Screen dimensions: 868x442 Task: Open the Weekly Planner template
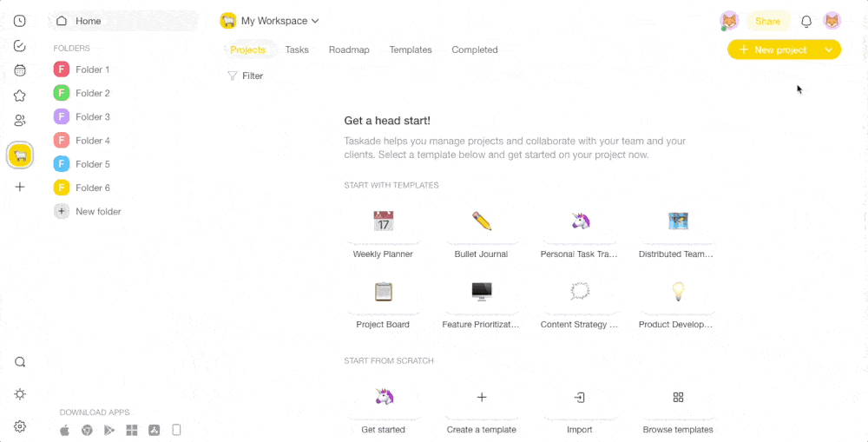point(383,229)
